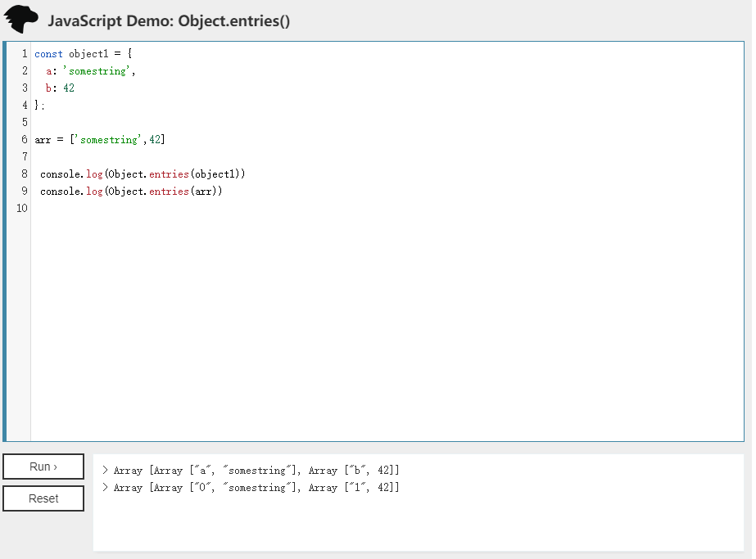Click second console output arrow

coord(106,488)
